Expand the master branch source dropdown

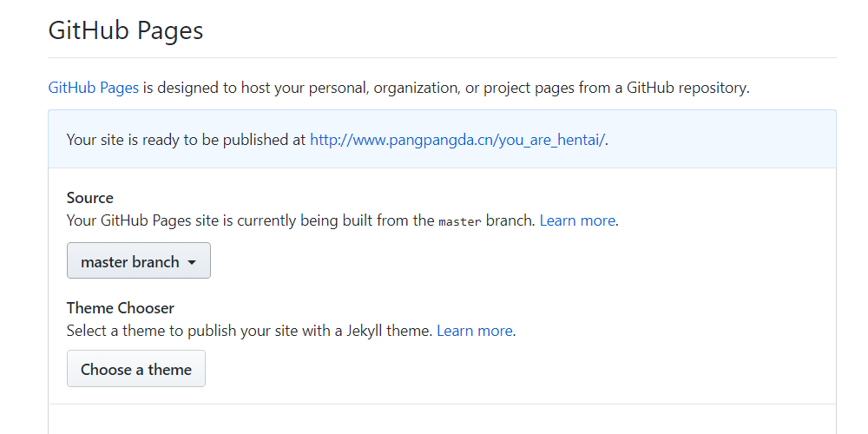(138, 260)
